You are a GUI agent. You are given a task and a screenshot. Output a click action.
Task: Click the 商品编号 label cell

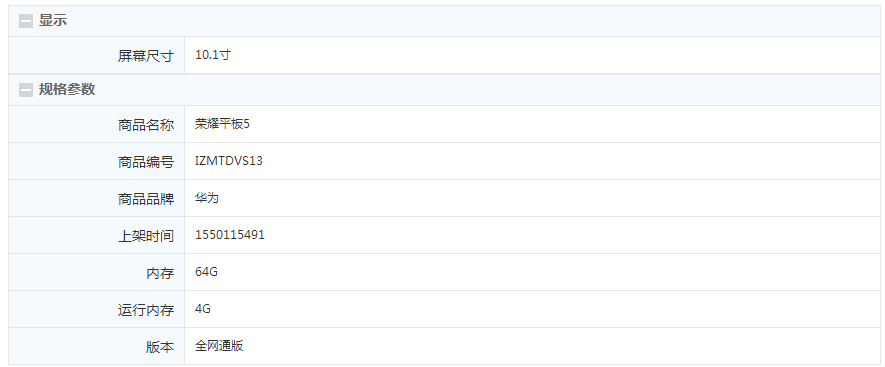click(97, 161)
